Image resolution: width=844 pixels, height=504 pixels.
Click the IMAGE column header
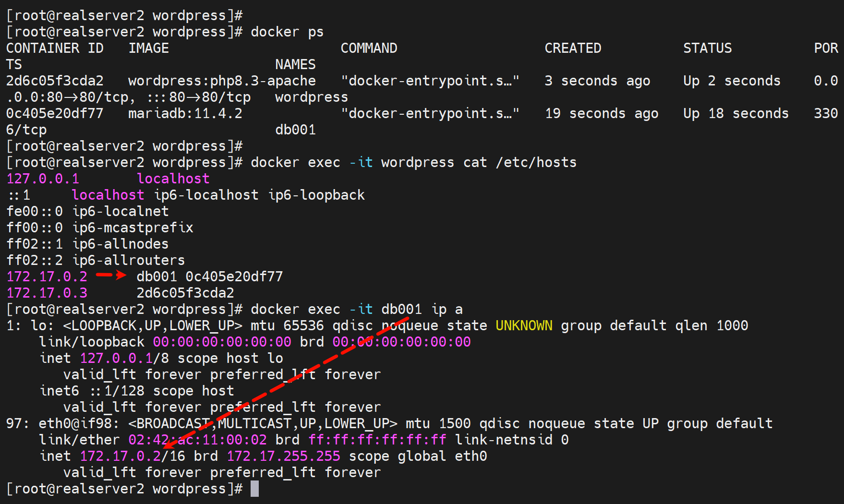point(149,48)
